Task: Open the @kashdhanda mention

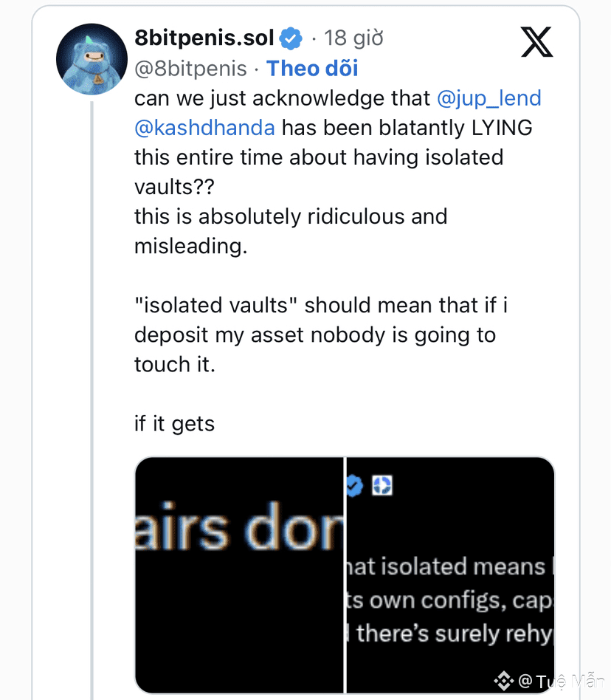Action: coord(204,128)
